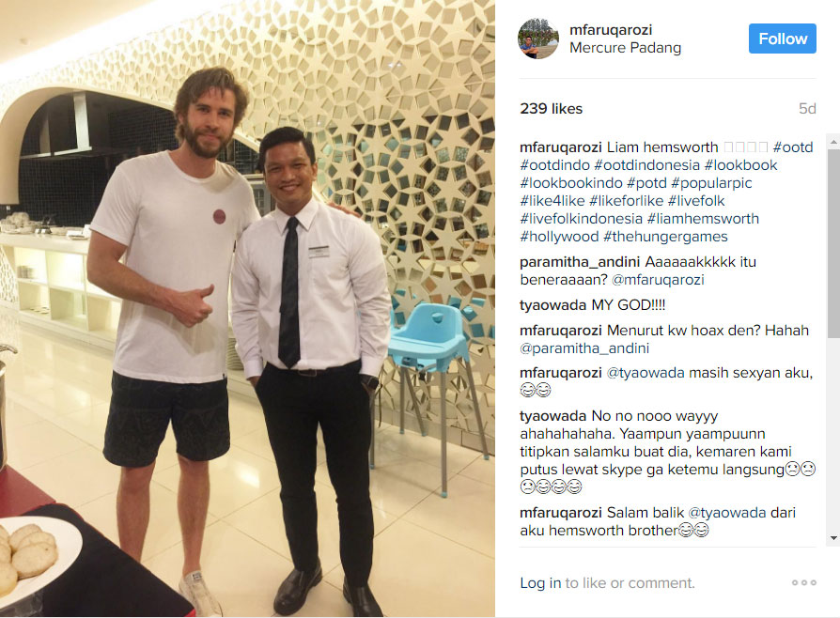Click the scrollbar up arrow
The width and height of the screenshot is (840, 618).
pos(833,142)
